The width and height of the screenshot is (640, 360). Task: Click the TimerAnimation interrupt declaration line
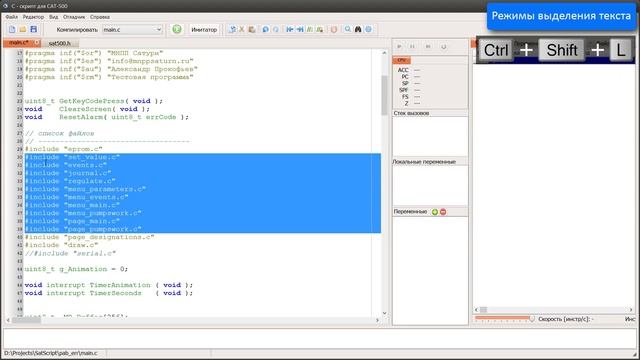click(x=109, y=285)
